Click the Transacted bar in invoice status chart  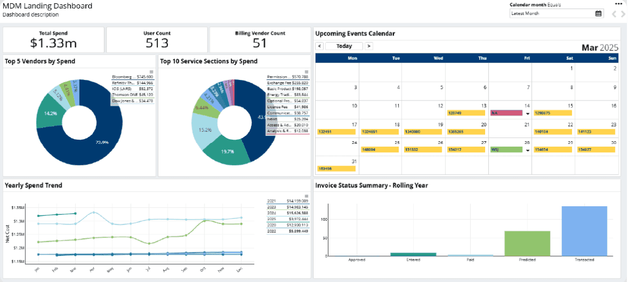(x=584, y=231)
